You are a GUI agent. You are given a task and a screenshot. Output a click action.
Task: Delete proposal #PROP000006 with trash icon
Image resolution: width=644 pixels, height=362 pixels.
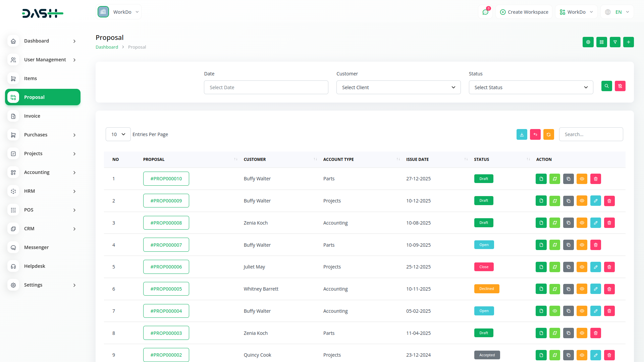[609, 267]
